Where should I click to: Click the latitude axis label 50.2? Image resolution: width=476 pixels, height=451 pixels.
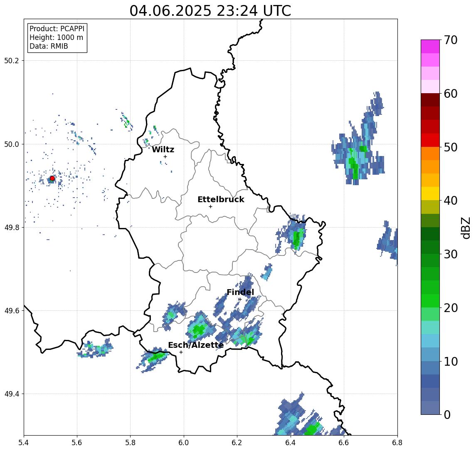pyautogui.click(x=11, y=60)
